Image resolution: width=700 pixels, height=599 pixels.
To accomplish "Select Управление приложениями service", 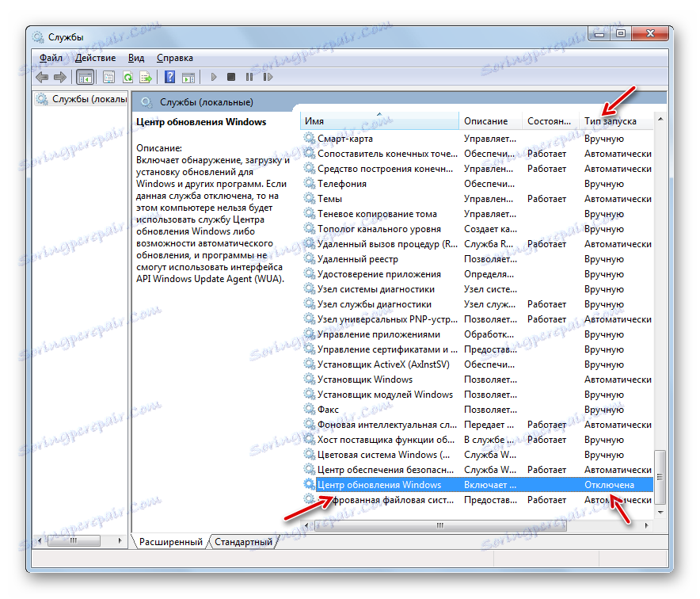I will pos(477,334).
